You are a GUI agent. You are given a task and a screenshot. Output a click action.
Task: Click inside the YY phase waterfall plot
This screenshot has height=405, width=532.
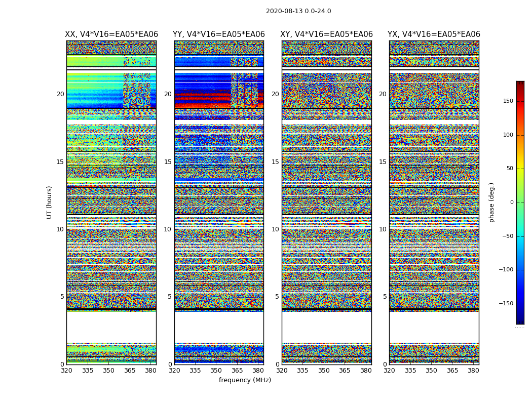pyautogui.click(x=219, y=202)
